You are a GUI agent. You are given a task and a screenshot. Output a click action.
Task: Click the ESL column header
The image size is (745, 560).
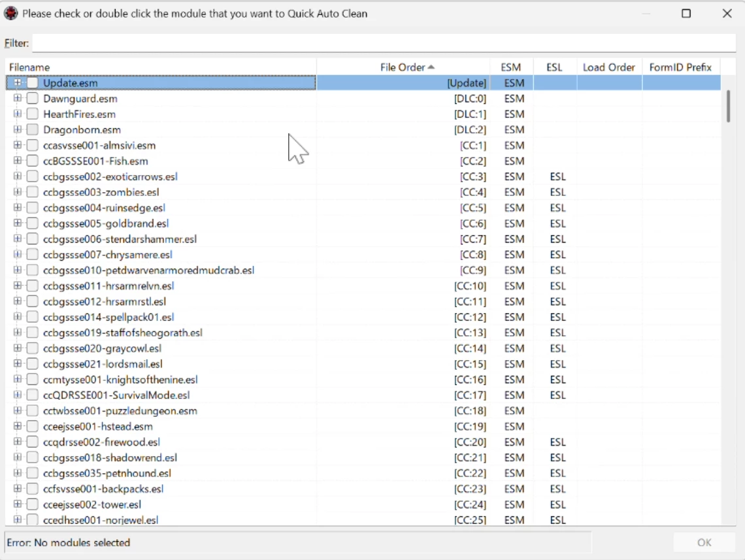coord(554,67)
